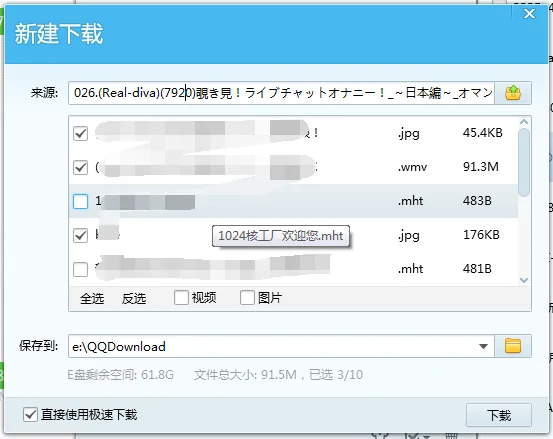The height and width of the screenshot is (439, 553).
Task: Open the yellow folder browse icon
Action: pyautogui.click(x=513, y=346)
